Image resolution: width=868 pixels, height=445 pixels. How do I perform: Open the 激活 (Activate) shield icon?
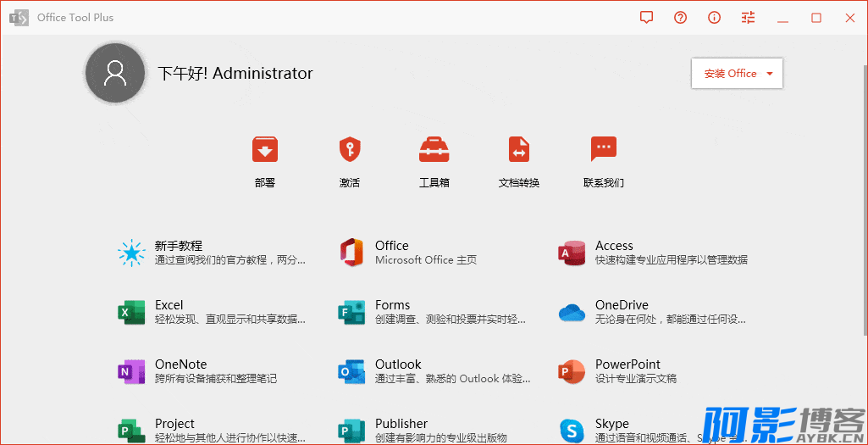[350, 150]
